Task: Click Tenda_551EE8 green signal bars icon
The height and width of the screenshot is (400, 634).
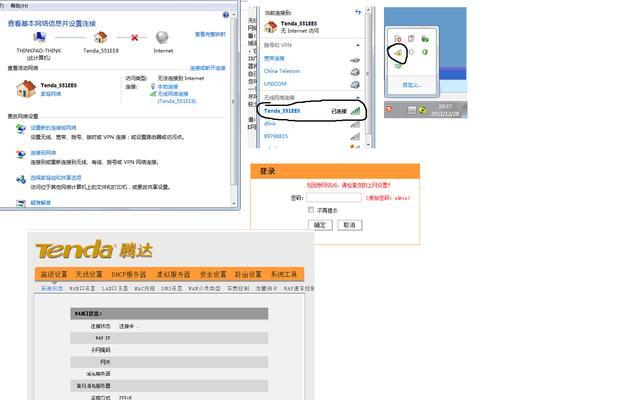Action: (x=355, y=111)
